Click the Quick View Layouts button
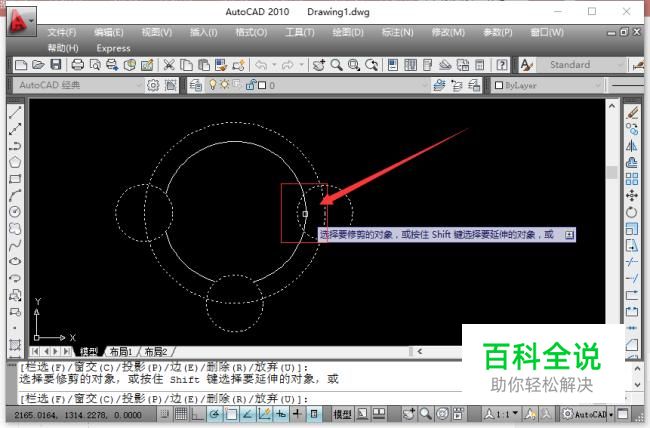 [x=379, y=413]
